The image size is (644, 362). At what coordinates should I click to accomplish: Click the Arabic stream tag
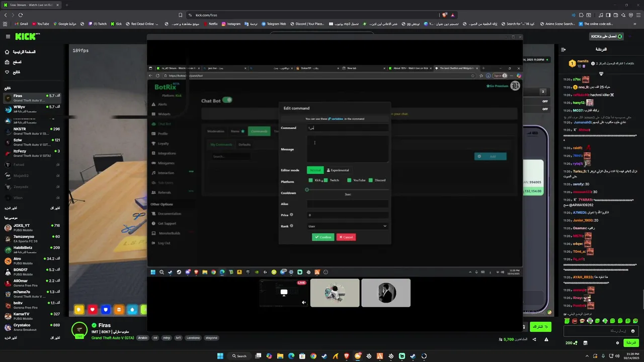click(143, 338)
